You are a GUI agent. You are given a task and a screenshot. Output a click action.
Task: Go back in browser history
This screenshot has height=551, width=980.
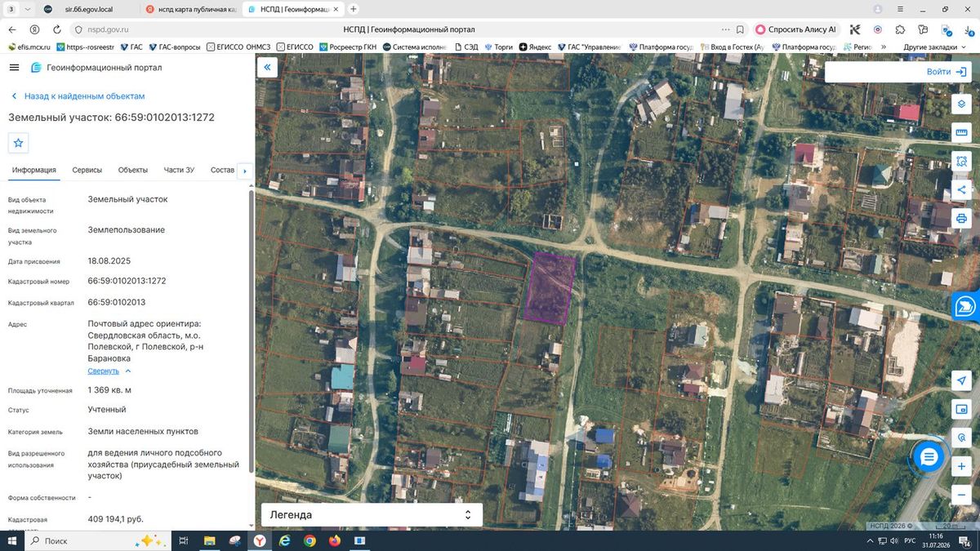point(11,29)
